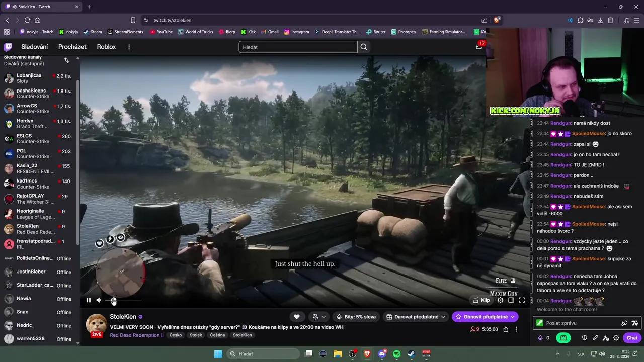Toggle theatre mode in video player
Viewport: 644px width, 362px height.
(x=511, y=300)
